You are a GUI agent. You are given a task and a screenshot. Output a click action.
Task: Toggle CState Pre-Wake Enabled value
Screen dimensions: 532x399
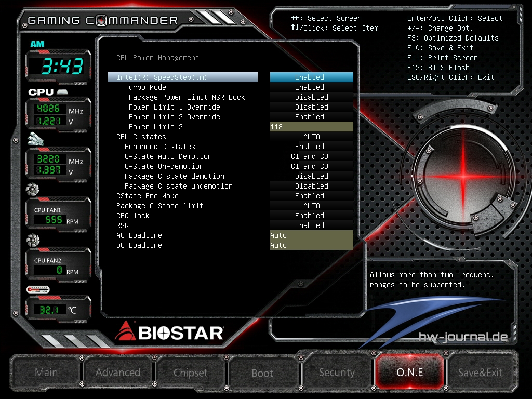(312, 196)
